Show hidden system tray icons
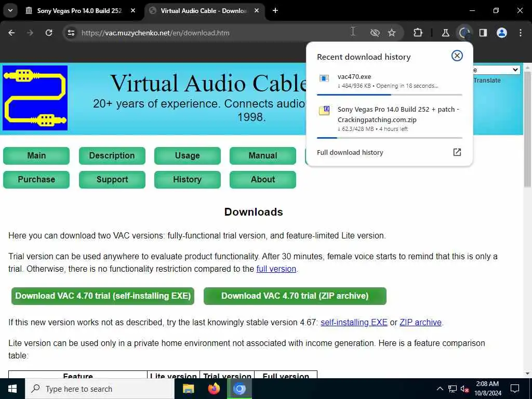The height and width of the screenshot is (399, 532). tap(440, 389)
